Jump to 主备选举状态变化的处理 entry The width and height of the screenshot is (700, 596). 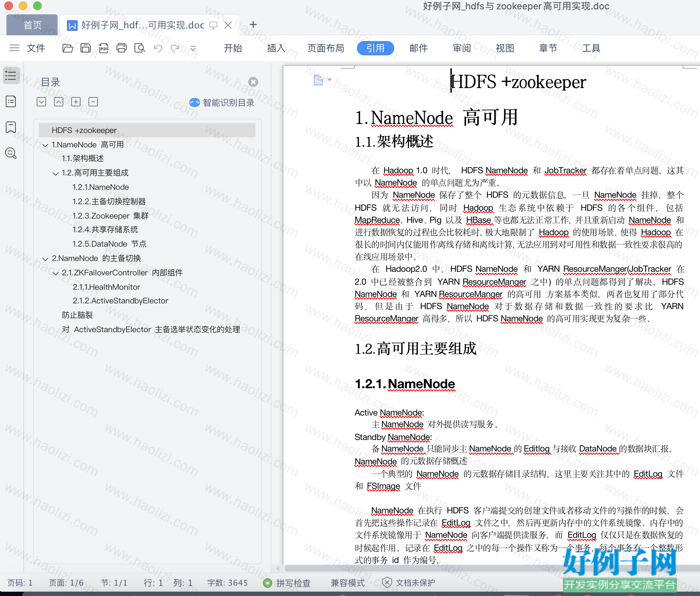pyautogui.click(x=151, y=330)
